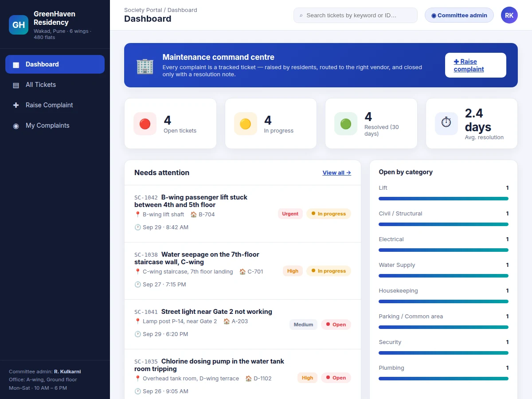Image resolution: width=532 pixels, height=399 pixels.
Task: Click the Open status on SC-1041
Action: (x=336, y=325)
